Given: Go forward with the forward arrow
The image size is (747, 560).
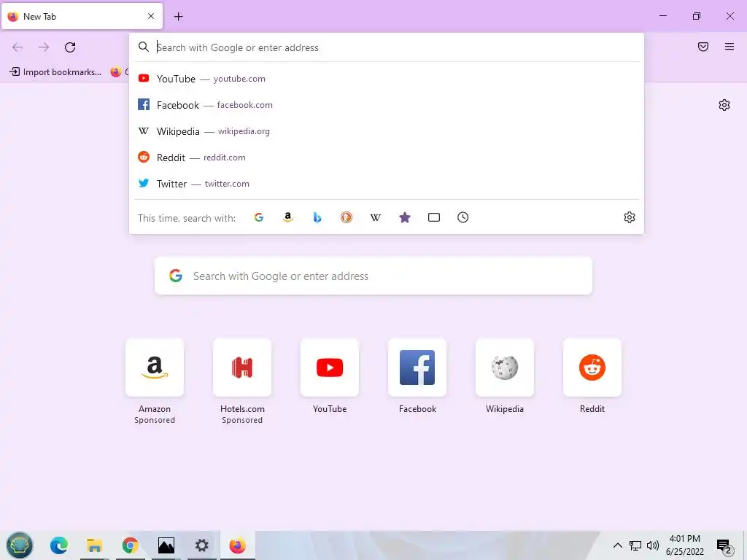Looking at the screenshot, I should coord(44,47).
